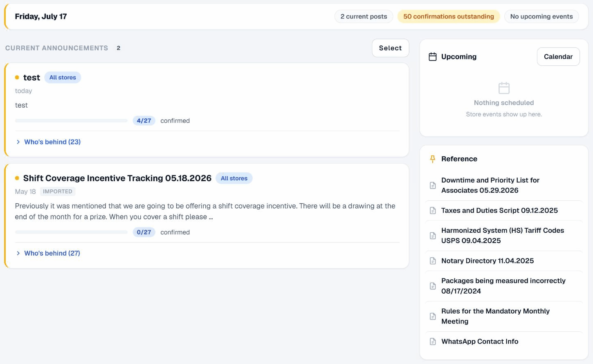Click the Store events show up here text
The height and width of the screenshot is (364, 593).
click(504, 114)
